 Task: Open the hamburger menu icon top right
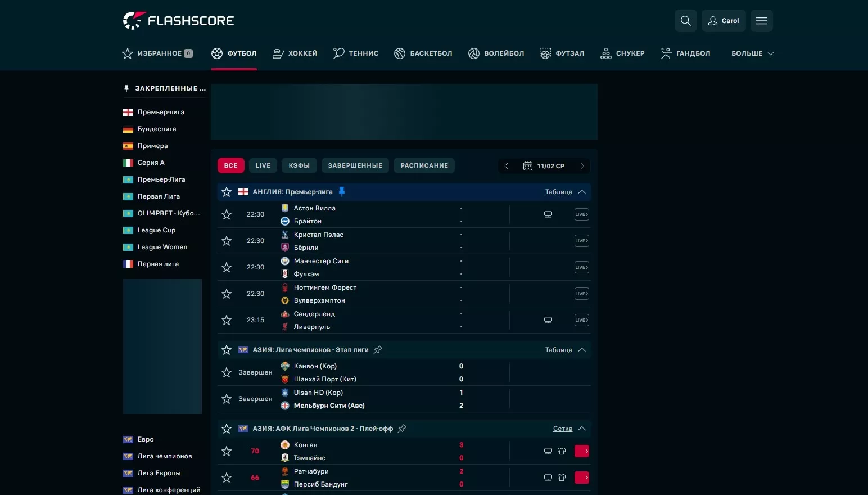coord(762,21)
